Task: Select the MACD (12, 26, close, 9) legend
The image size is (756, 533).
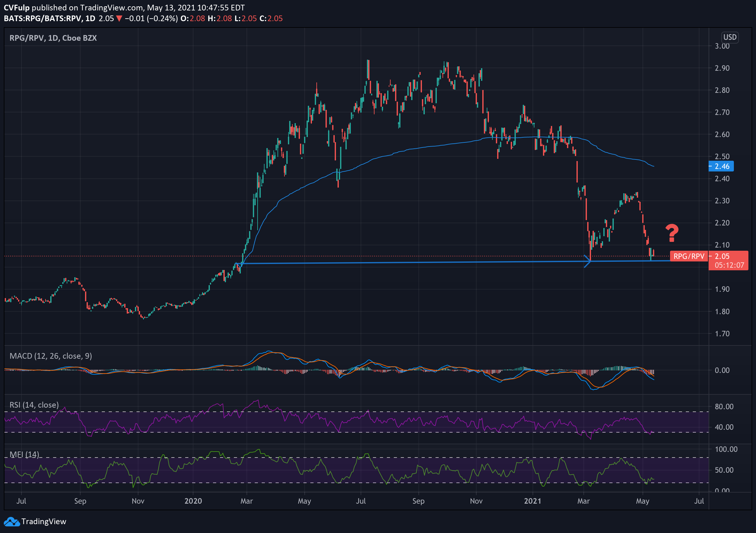Action: coord(51,356)
